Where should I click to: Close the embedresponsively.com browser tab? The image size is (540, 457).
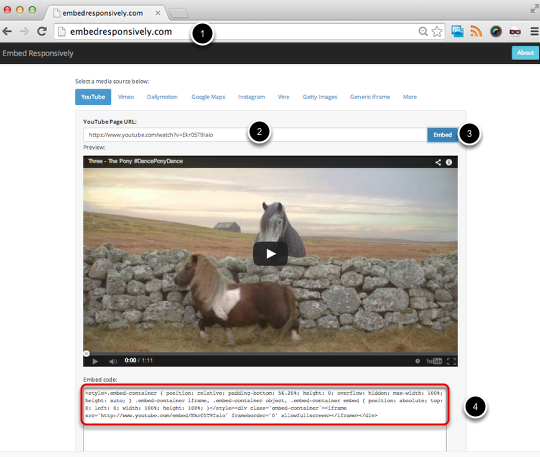pyautogui.click(x=158, y=13)
